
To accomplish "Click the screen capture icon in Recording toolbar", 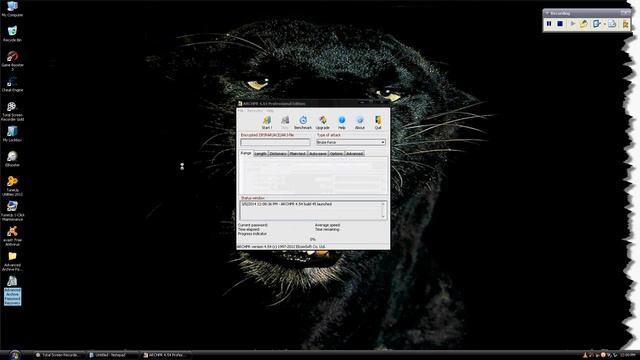I will tap(597, 24).
